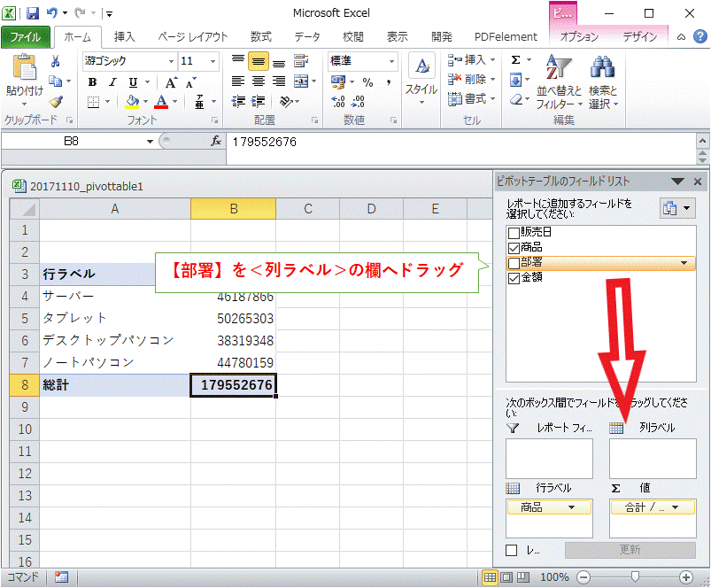Click the Save icon in quick access toolbar
Screen dimensions: 711x588
pos(33,13)
